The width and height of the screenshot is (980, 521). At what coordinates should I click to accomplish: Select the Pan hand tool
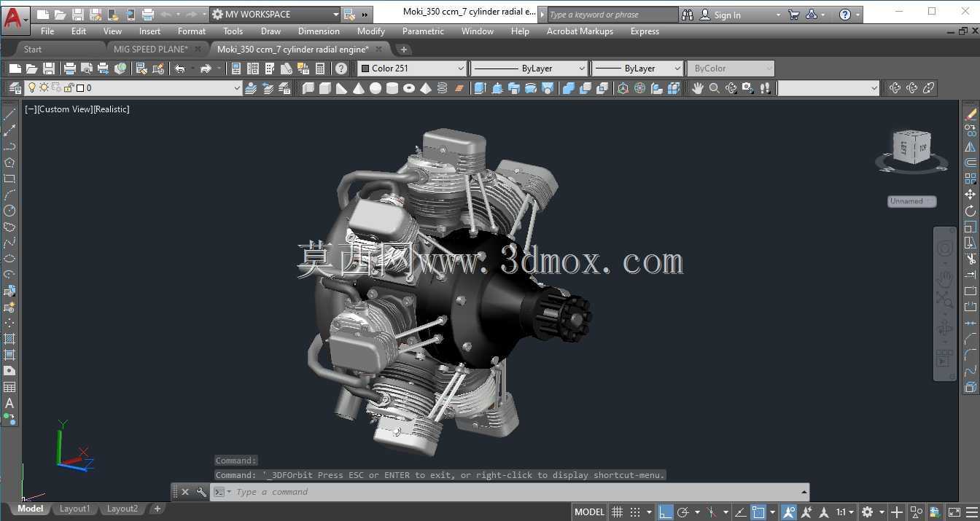698,88
